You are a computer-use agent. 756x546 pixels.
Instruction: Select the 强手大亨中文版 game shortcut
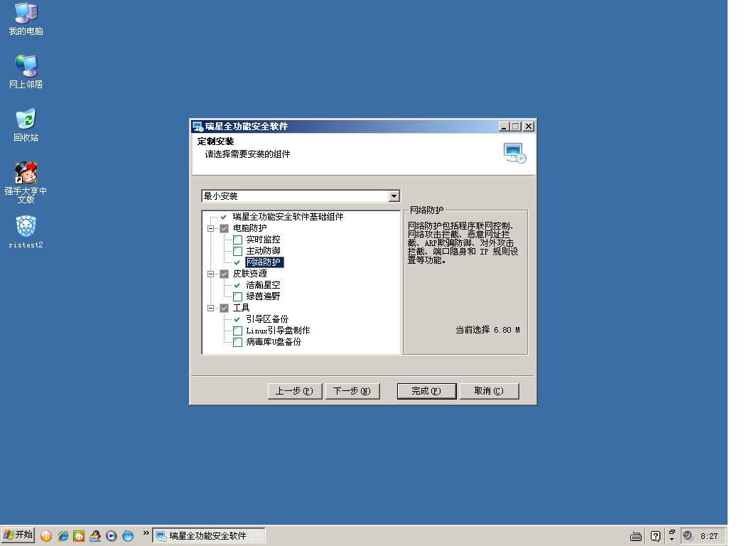26,182
